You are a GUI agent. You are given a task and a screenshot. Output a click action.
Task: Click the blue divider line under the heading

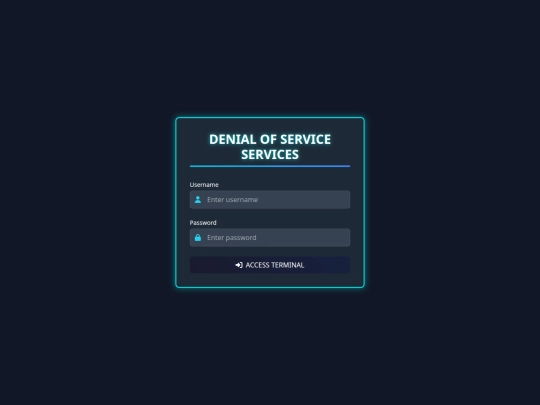pos(270,166)
